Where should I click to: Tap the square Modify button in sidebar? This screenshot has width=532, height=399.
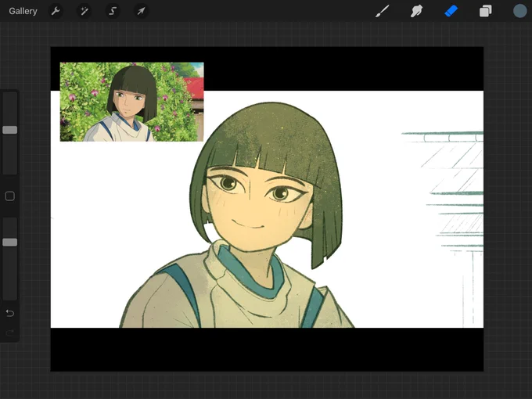[10, 196]
